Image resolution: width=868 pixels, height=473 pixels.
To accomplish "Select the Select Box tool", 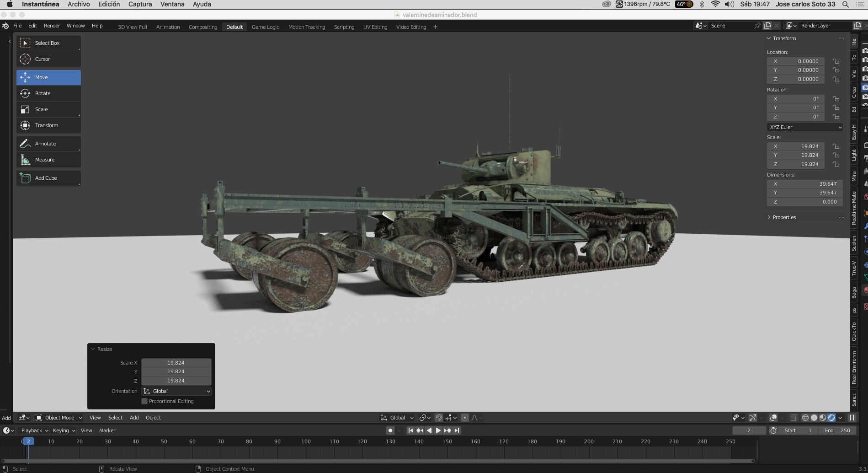I will pyautogui.click(x=48, y=43).
